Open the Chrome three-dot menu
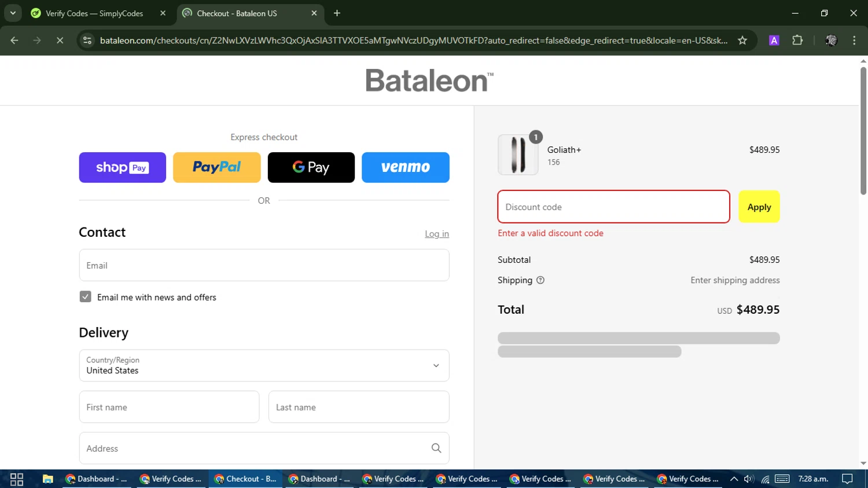 point(854,41)
